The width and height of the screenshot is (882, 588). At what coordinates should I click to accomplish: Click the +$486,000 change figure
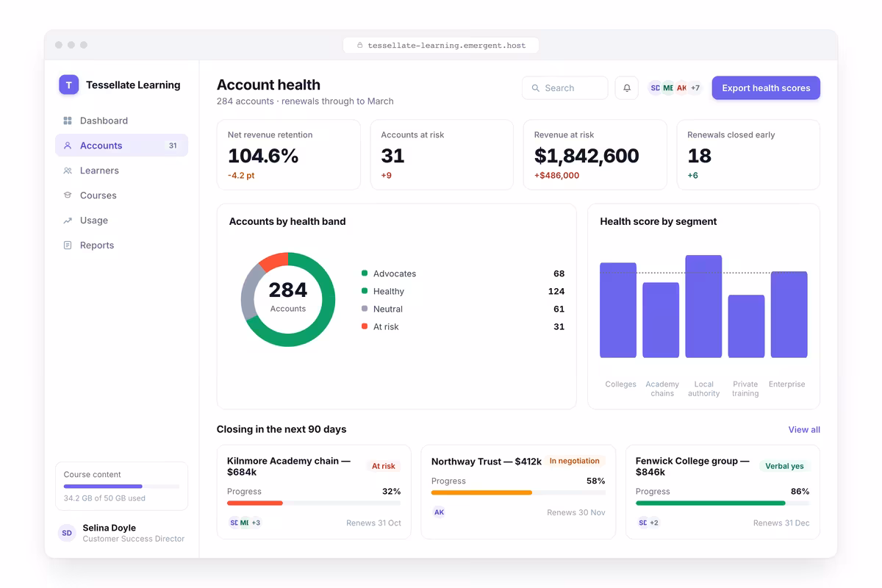(556, 176)
